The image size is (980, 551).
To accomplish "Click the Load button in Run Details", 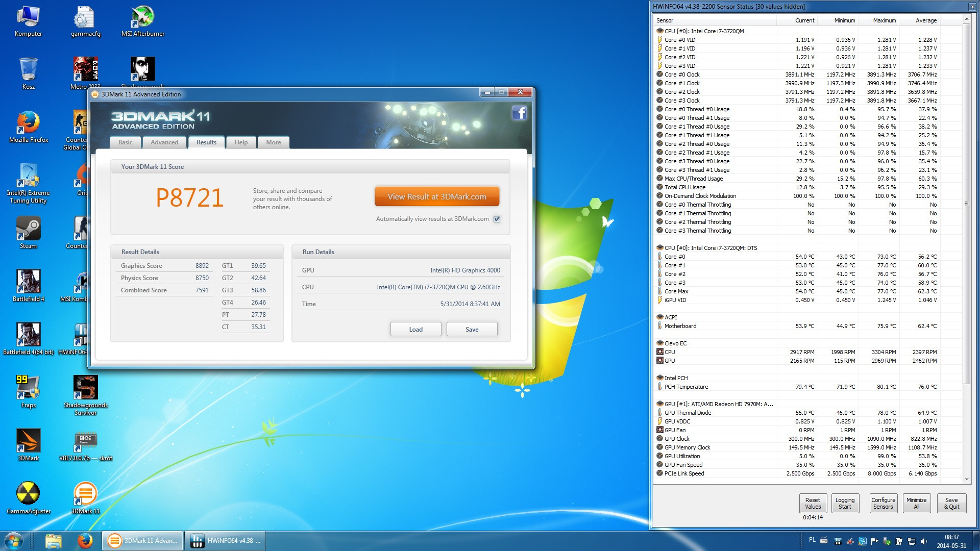I will coord(415,329).
